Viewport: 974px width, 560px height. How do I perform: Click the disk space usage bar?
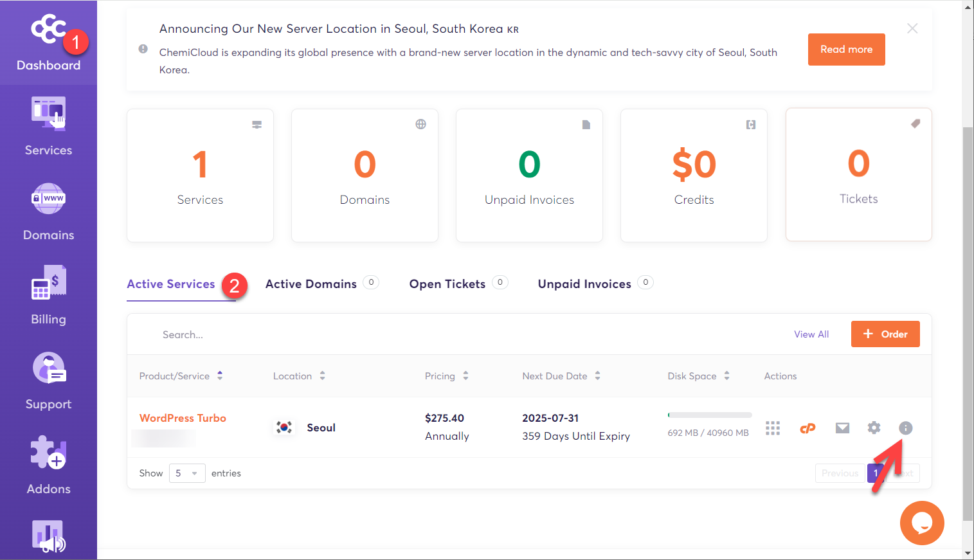[710, 415]
